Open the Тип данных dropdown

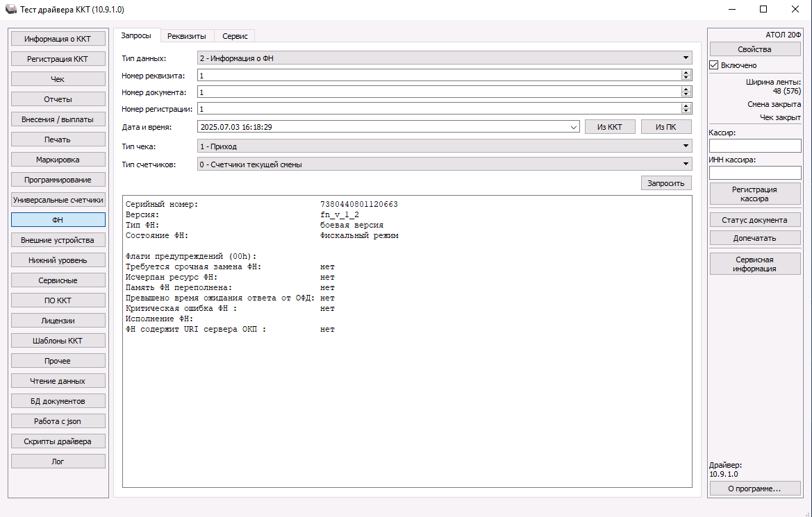[445, 58]
